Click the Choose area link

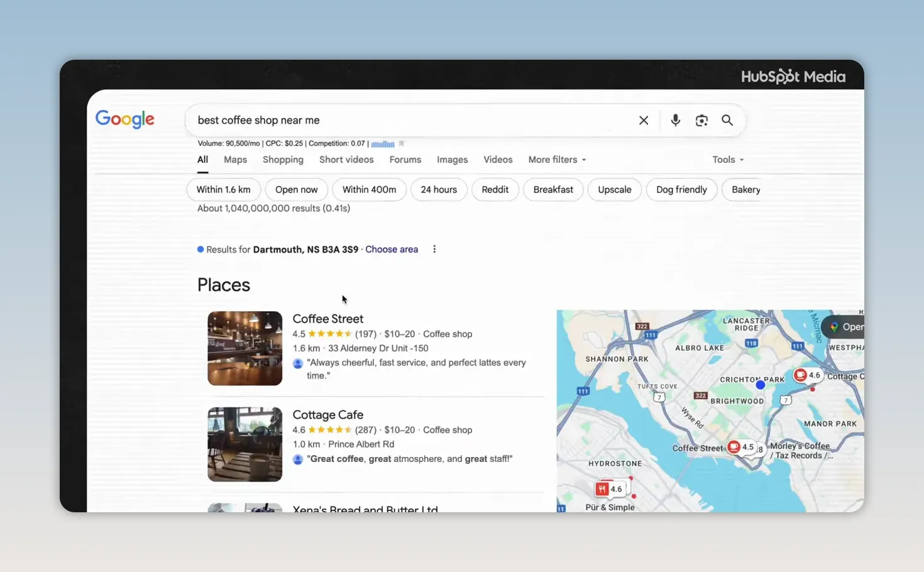click(392, 250)
